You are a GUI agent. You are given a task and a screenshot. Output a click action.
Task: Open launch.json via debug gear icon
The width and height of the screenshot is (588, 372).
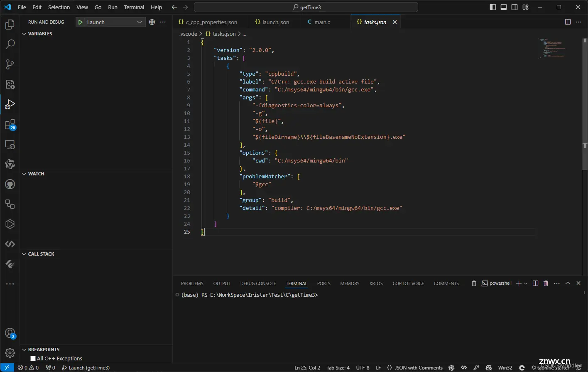tap(152, 22)
